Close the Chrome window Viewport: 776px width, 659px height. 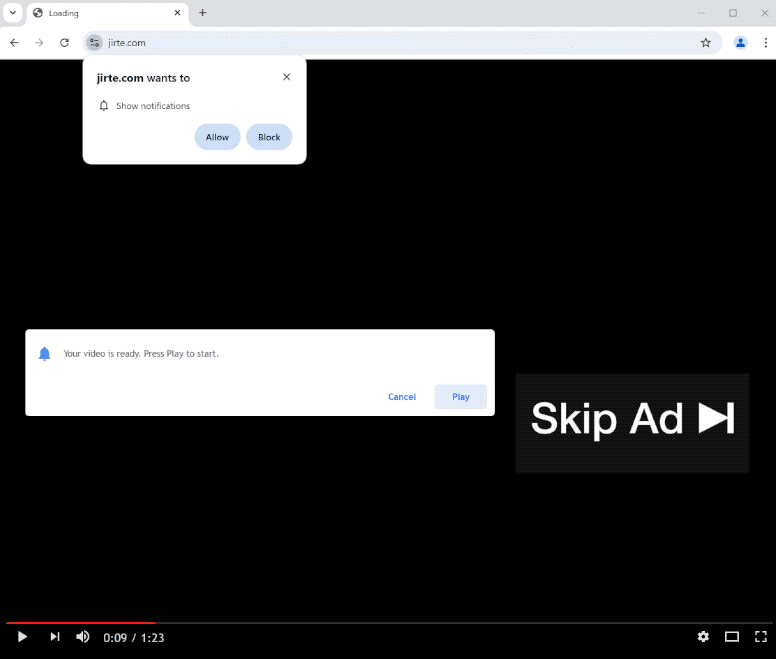point(765,13)
